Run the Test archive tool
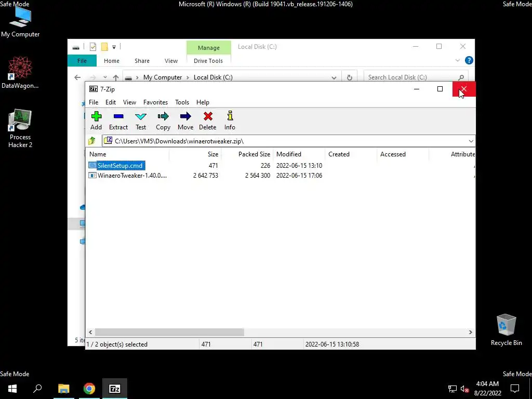 tap(141, 121)
